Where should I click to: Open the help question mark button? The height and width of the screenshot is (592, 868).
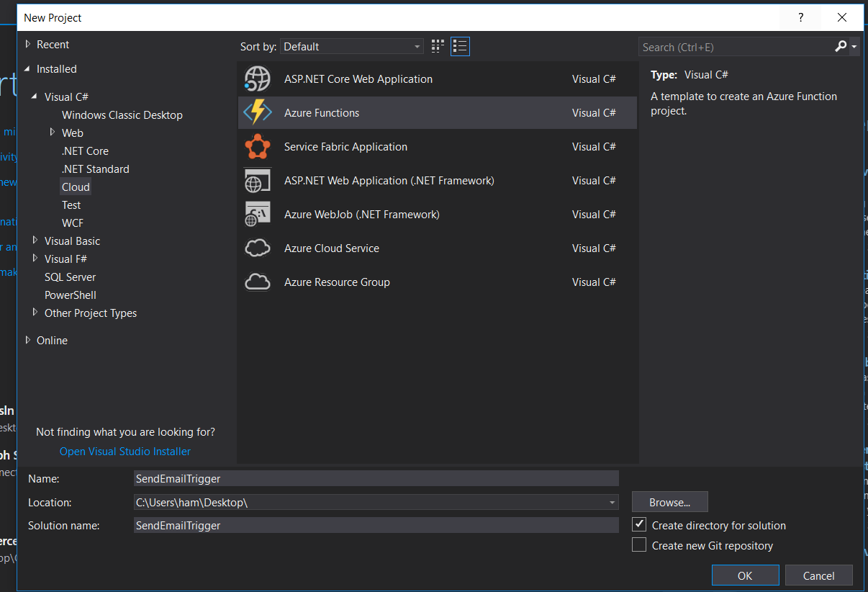pyautogui.click(x=800, y=17)
